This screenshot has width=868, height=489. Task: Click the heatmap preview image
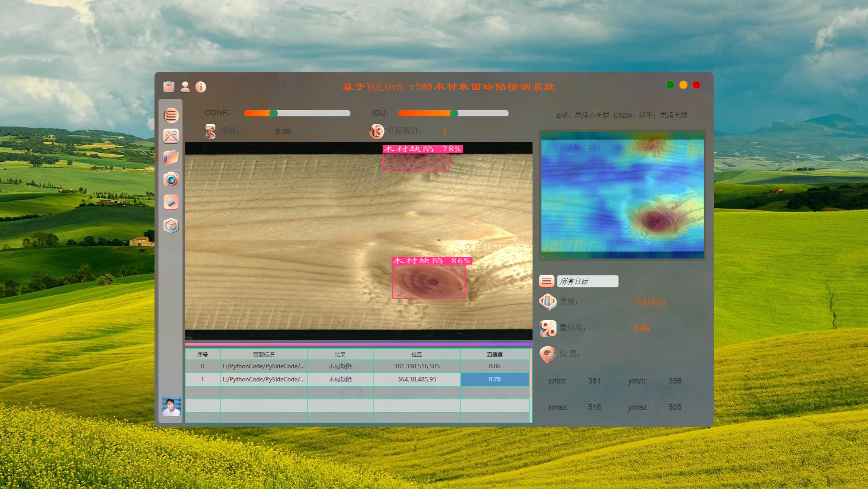[622, 195]
